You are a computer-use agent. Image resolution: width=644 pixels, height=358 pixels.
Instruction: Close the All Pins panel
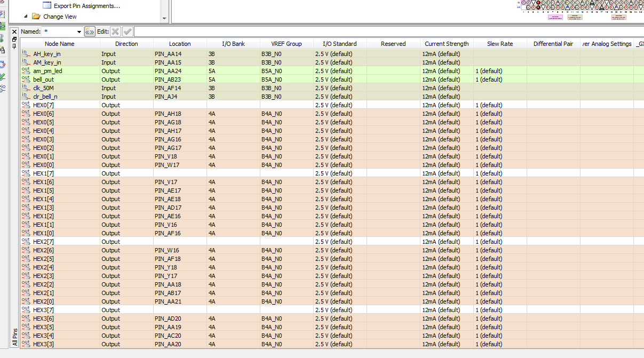tap(14, 31)
